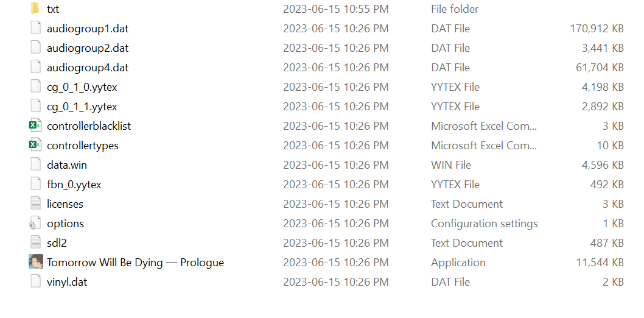Click the options configuration gear icon
Image resolution: width=644 pixels, height=318 pixels.
click(35, 223)
